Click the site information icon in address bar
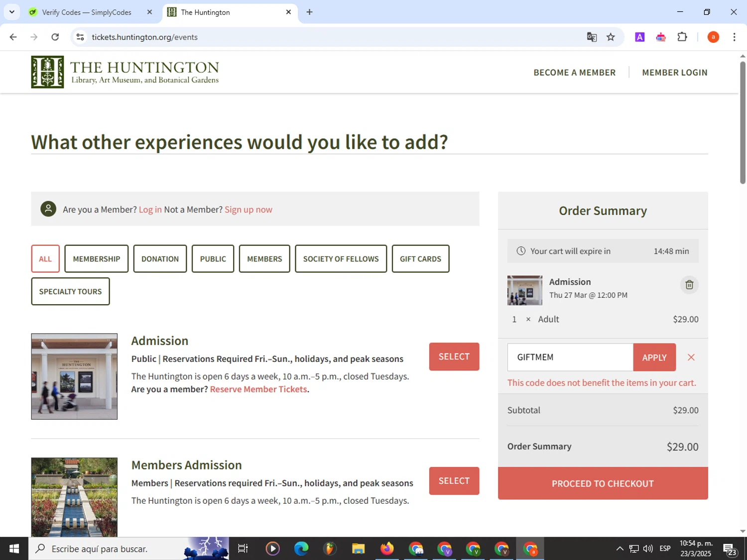The image size is (747, 560). point(80,37)
